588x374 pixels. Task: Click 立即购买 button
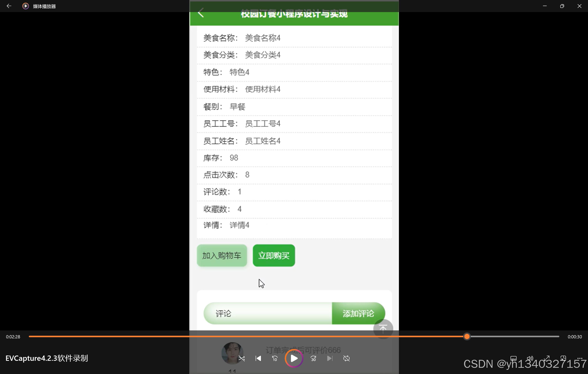274,256
